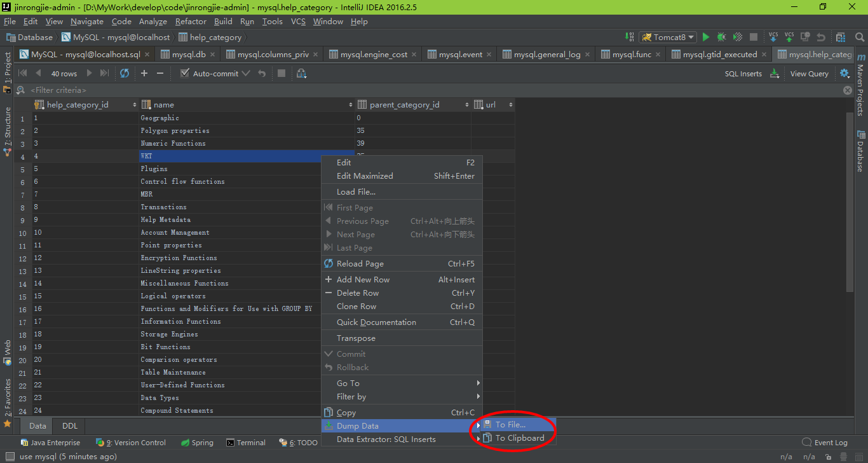Click the Search Everywhere magnifier icon
868x463 pixels.
pyautogui.click(x=857, y=38)
